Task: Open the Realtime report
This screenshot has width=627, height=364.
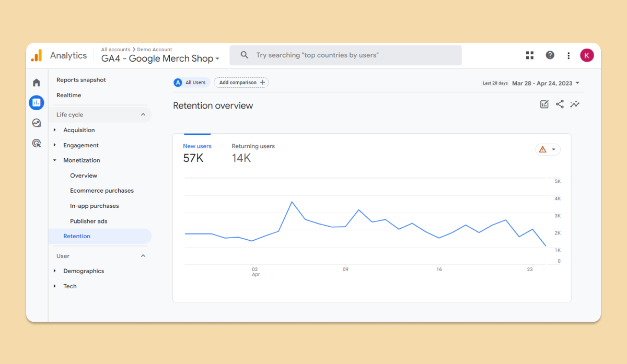Action: tap(69, 95)
